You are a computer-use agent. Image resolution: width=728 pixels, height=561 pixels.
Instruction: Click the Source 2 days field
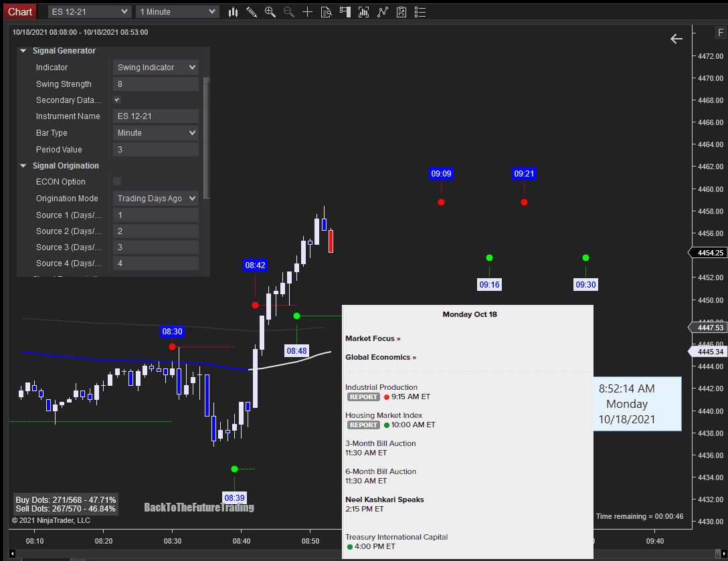tap(156, 231)
